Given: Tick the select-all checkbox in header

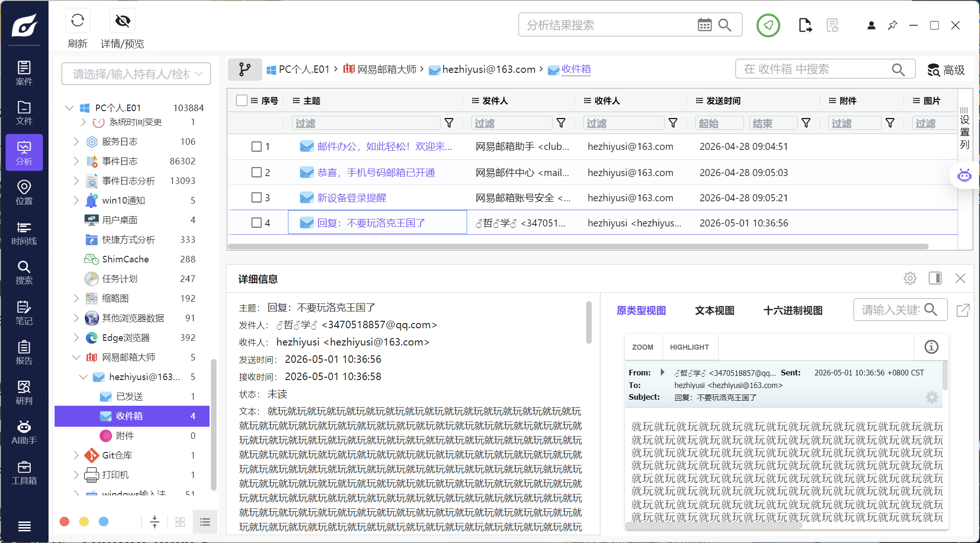Looking at the screenshot, I should 241,100.
